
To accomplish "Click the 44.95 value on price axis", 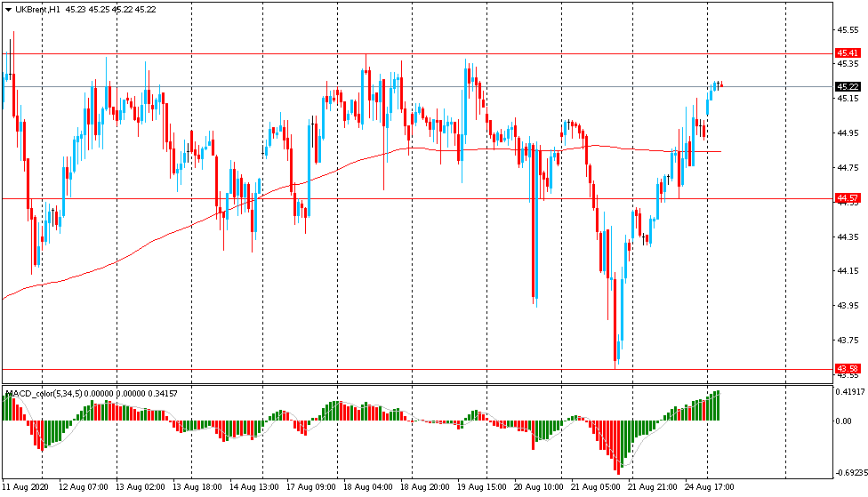I will [847, 133].
